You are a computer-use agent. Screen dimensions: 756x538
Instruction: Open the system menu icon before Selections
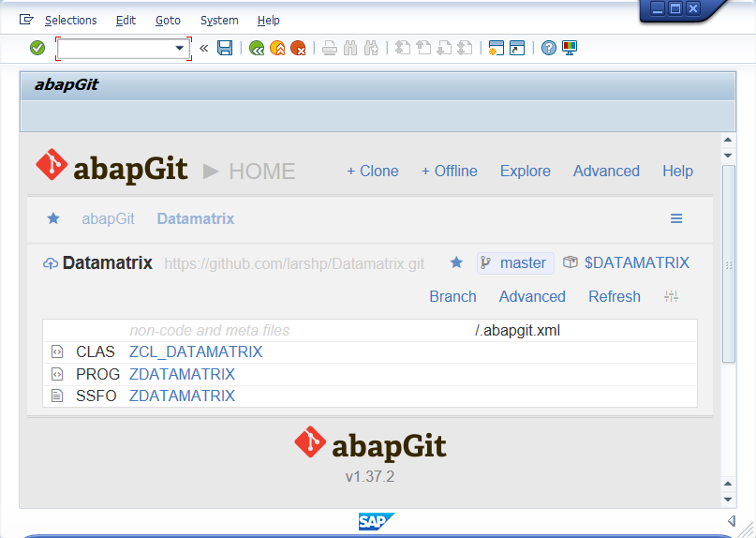(x=26, y=20)
